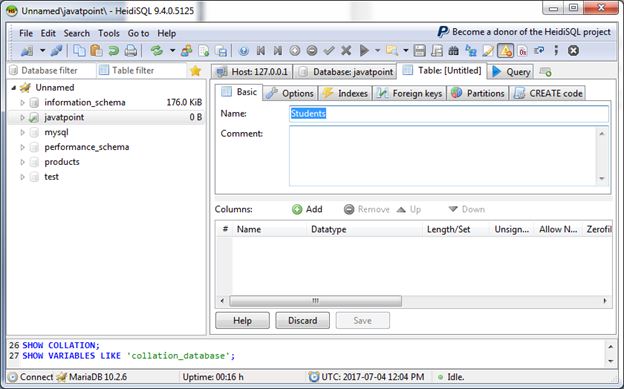Viewport: 624px width, 389px height.
Task: Click the Cancel editing X icon
Action: 346,51
